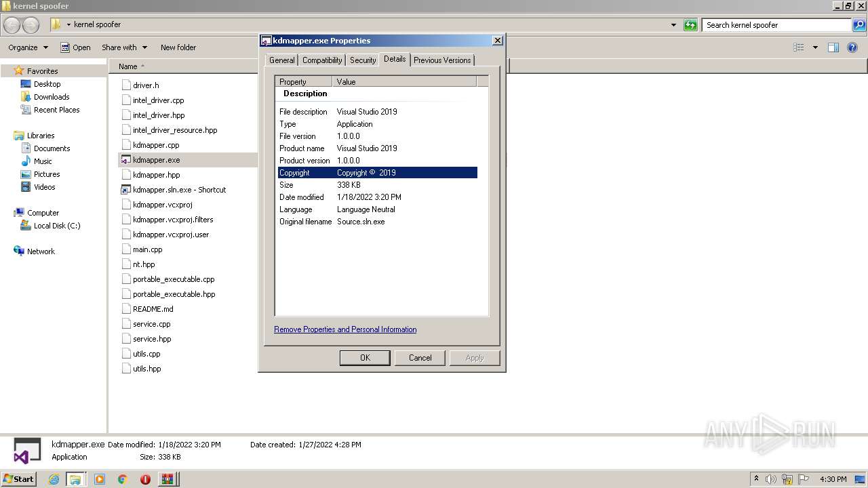Select the kdmapper.exe Visual Studio icon
Viewport: 868px width, 488px height.
click(x=125, y=160)
